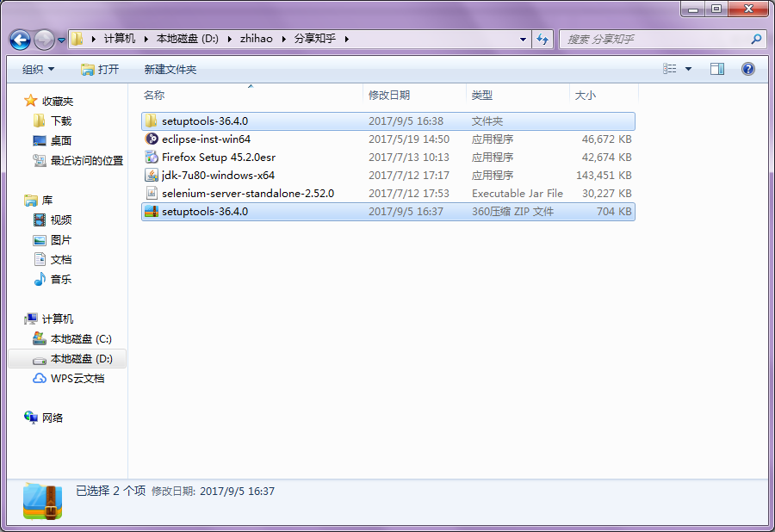
Task: Click 分享知乎 in the address path
Action: tap(315, 39)
